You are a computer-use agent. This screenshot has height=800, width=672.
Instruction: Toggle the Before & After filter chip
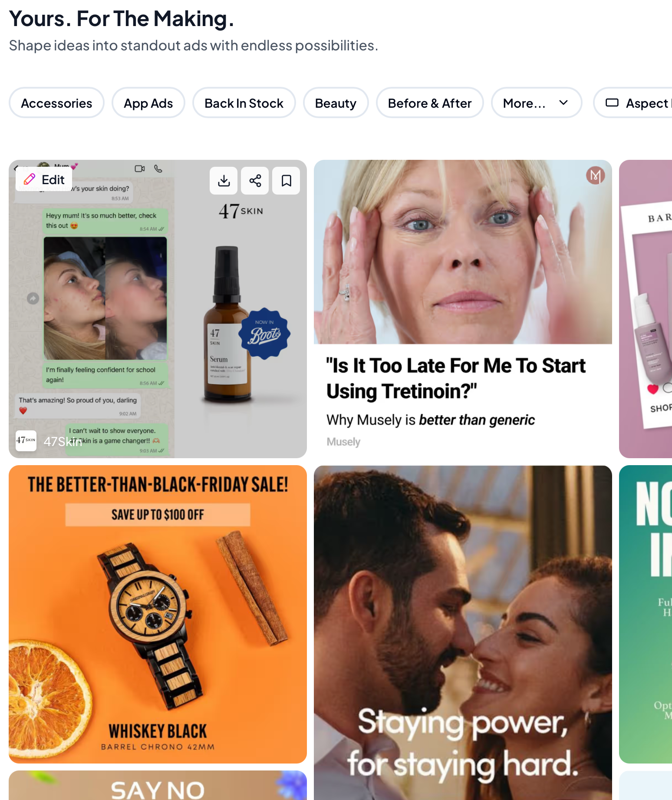tap(430, 103)
